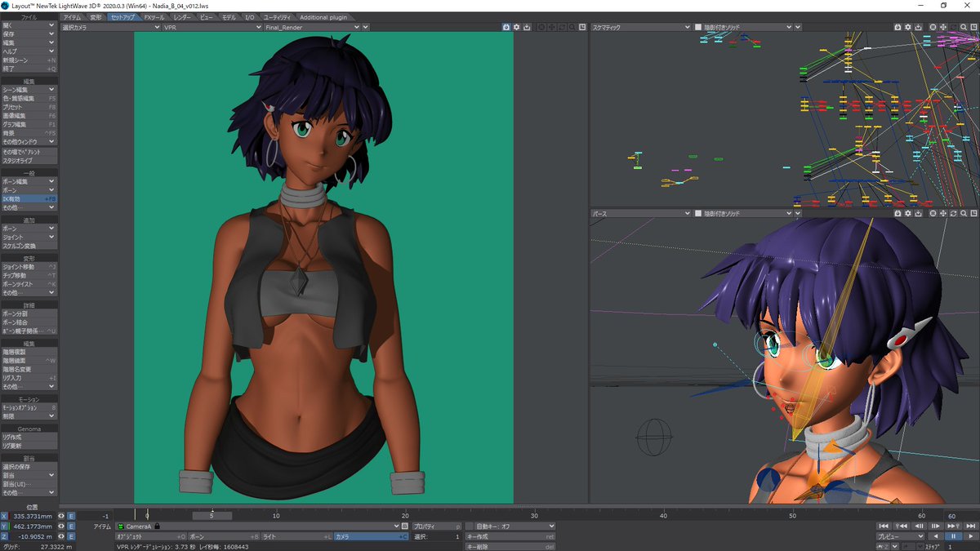Click perspective viewport pan move icon
Viewport: 980px width, 551px height.
(x=942, y=213)
